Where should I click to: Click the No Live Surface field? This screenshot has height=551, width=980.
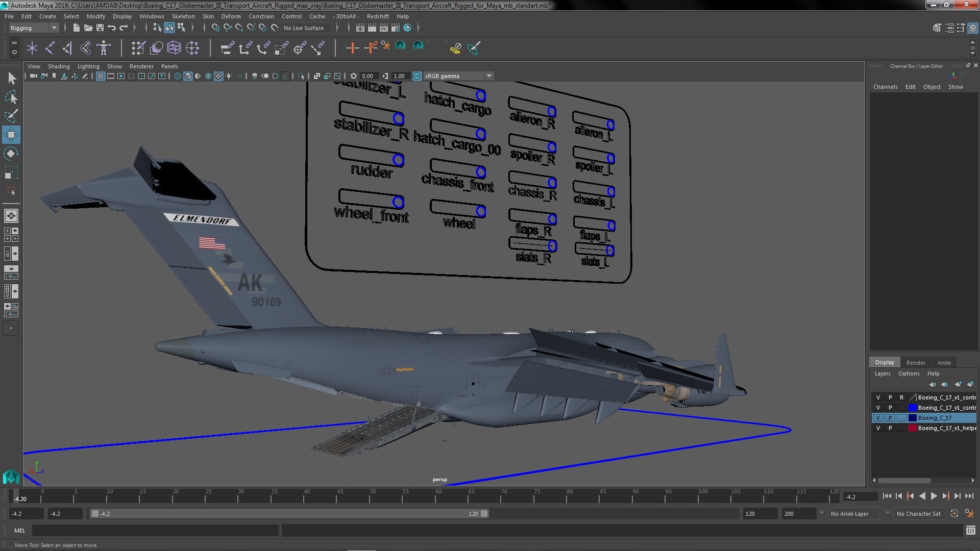pyautogui.click(x=305, y=28)
